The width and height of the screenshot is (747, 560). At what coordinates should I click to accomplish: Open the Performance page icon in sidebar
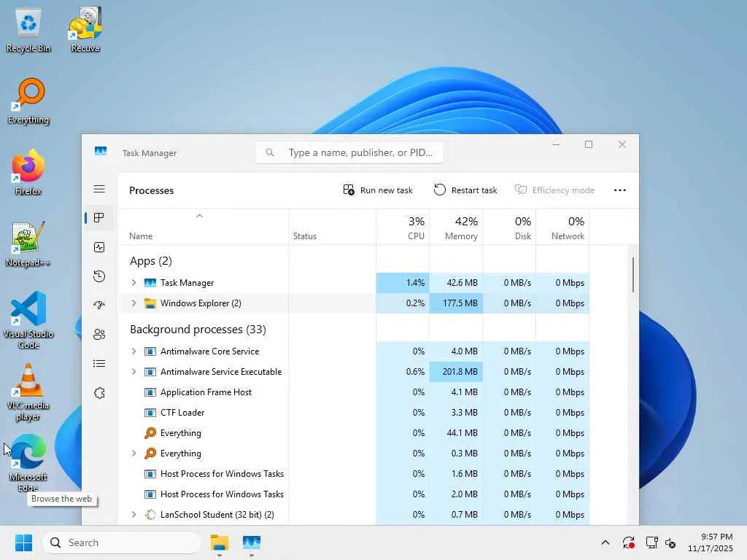pyautogui.click(x=99, y=247)
